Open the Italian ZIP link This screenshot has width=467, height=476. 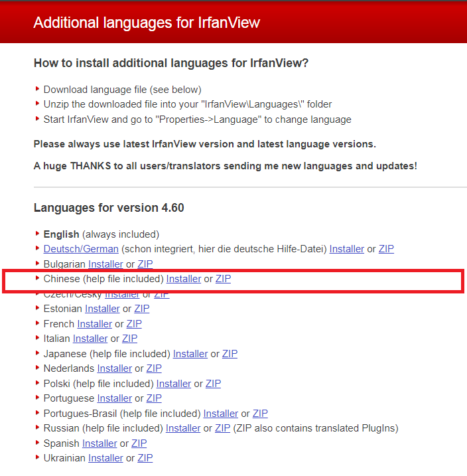coord(130,339)
